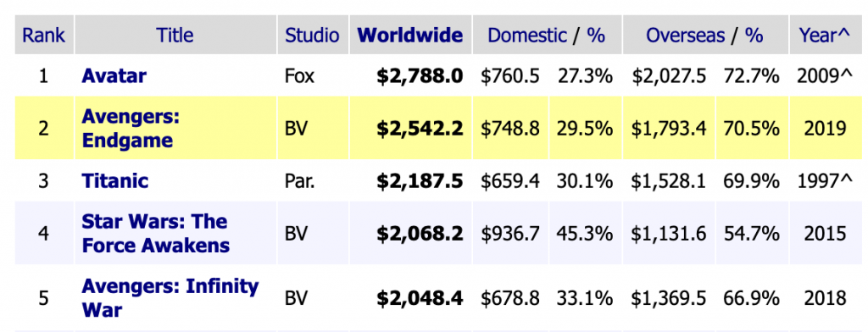Sort by the Worldwide column header
The image size is (868, 332).
(x=410, y=36)
